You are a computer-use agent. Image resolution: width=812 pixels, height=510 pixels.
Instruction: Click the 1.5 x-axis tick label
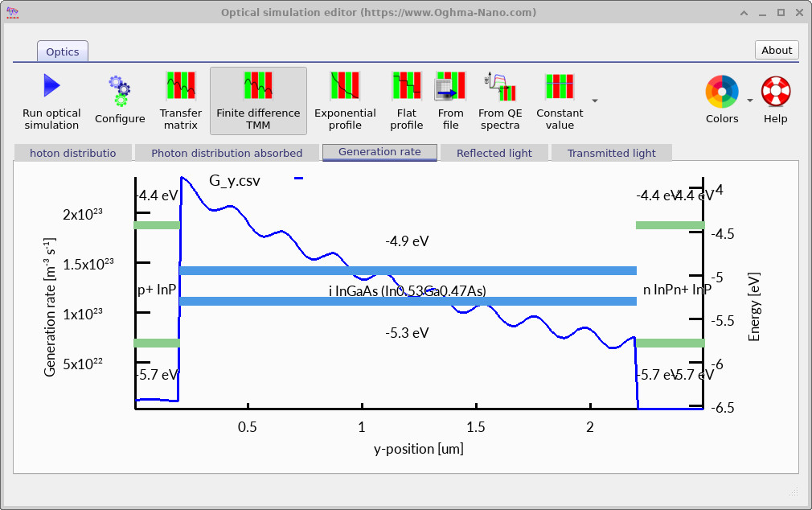476,427
